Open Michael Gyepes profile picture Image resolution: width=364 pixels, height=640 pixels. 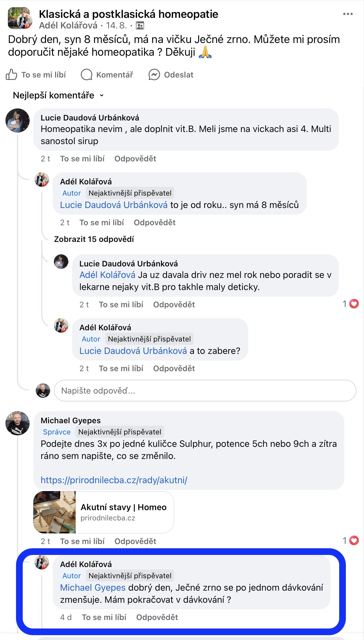tap(18, 423)
